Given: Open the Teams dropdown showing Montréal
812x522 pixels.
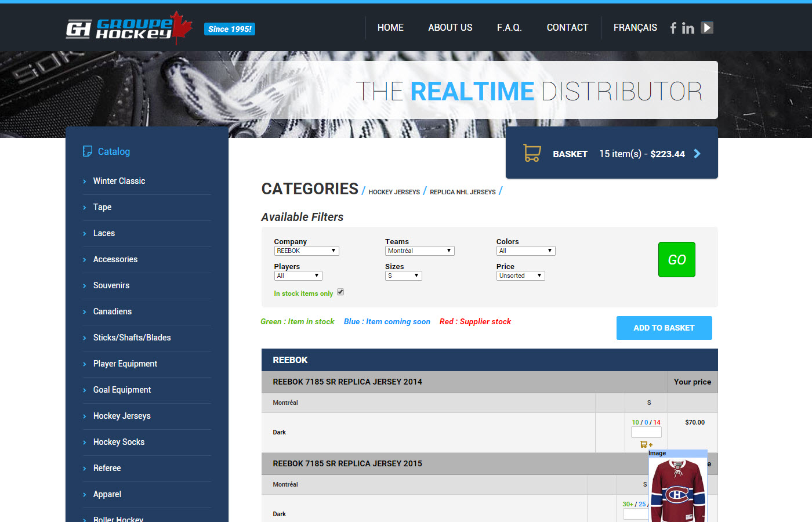Looking at the screenshot, I should (419, 251).
